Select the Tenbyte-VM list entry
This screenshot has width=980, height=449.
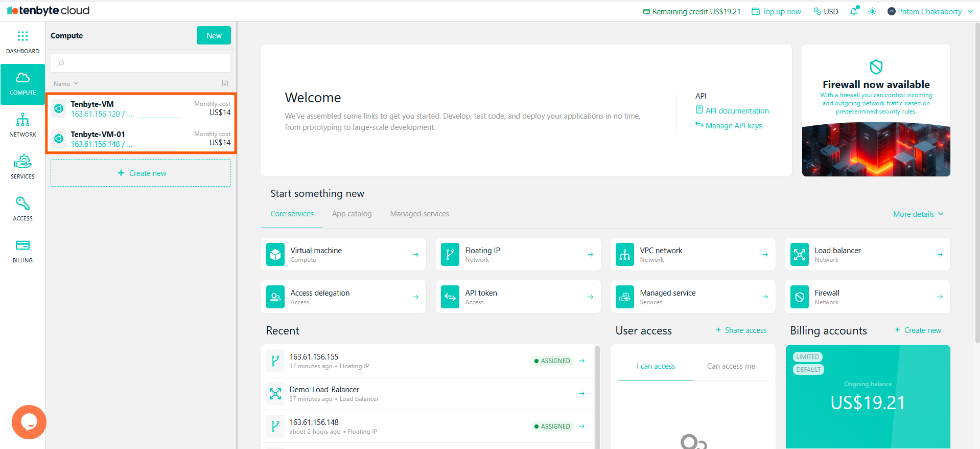tap(141, 108)
